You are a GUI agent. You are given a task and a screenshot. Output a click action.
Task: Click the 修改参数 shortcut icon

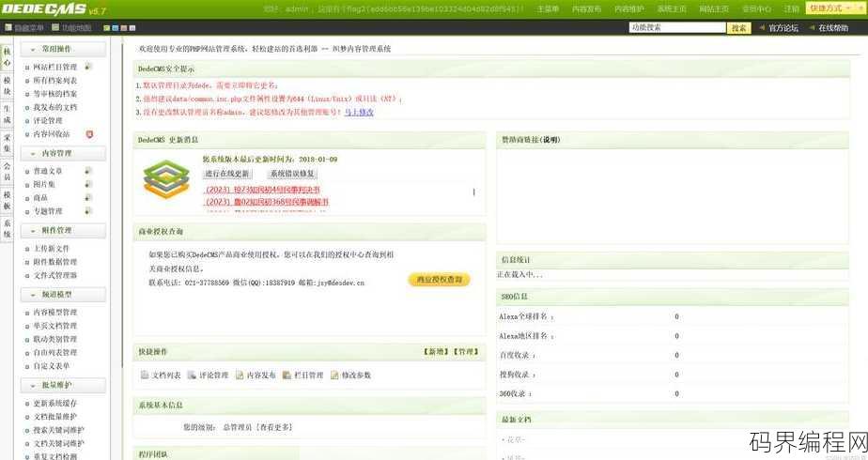[334, 375]
